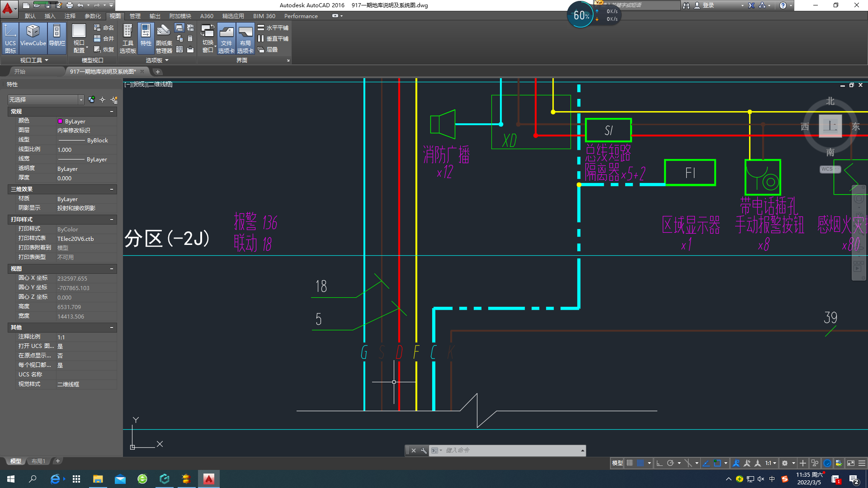This screenshot has width=868, height=488.
Task: Click the clean screen icon in status bar
Action: click(x=851, y=463)
